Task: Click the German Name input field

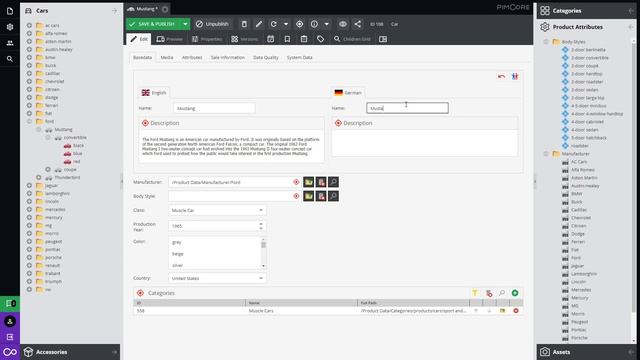Action: click(407, 108)
